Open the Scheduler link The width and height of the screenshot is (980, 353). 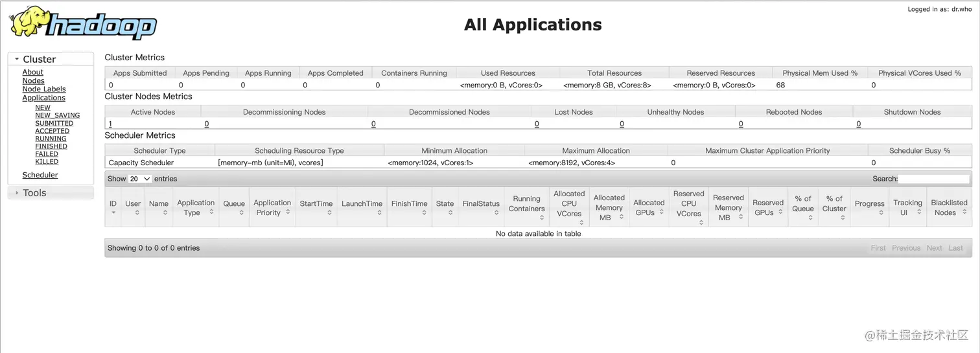point(40,175)
